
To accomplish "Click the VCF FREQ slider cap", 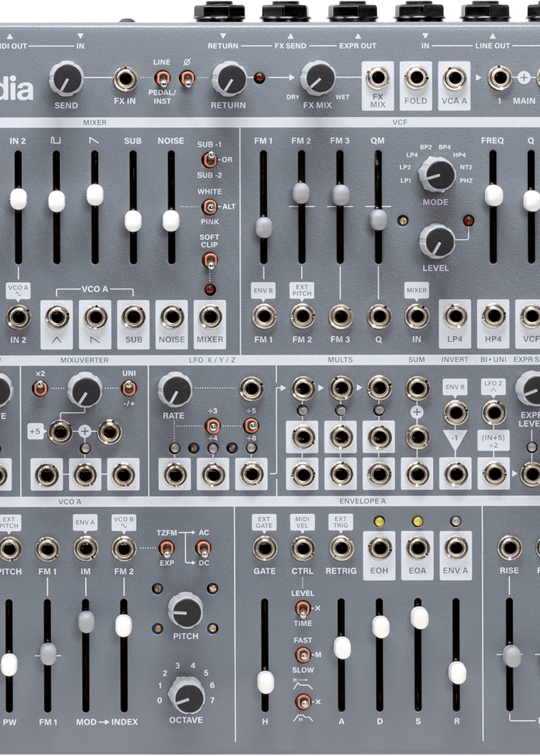I will point(494,195).
